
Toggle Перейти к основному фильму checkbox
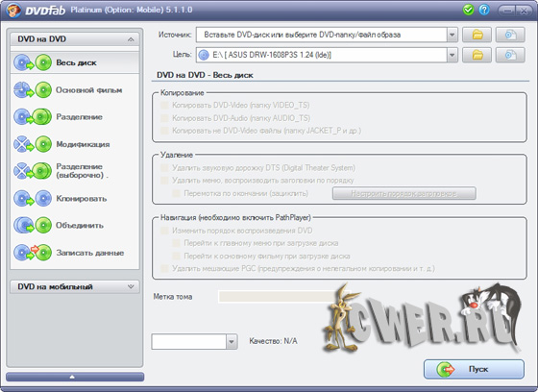pyautogui.click(x=177, y=257)
